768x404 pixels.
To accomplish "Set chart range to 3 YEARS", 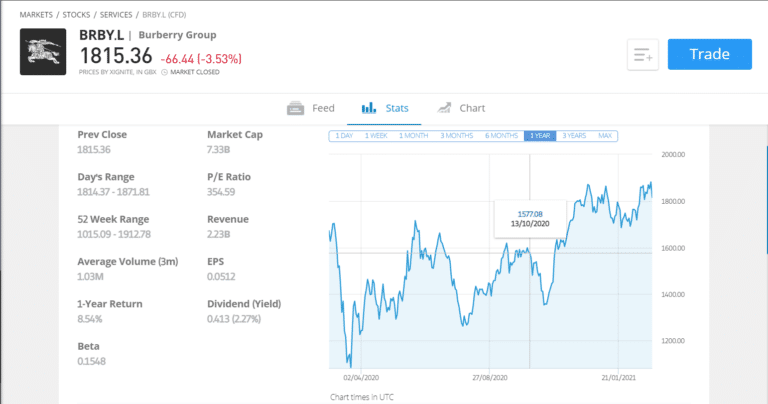I will point(574,136).
